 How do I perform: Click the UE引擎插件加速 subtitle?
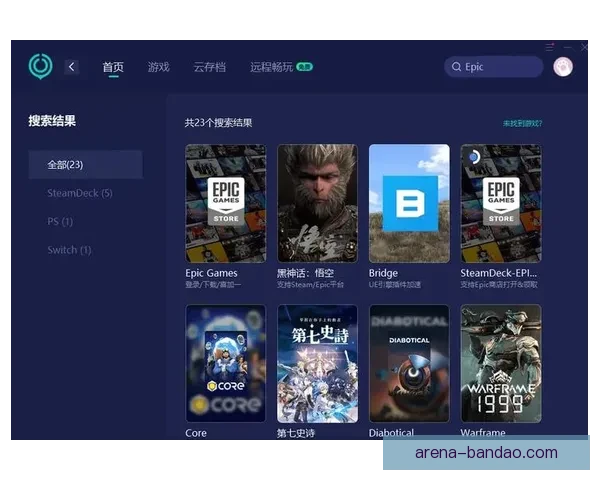pos(395,285)
